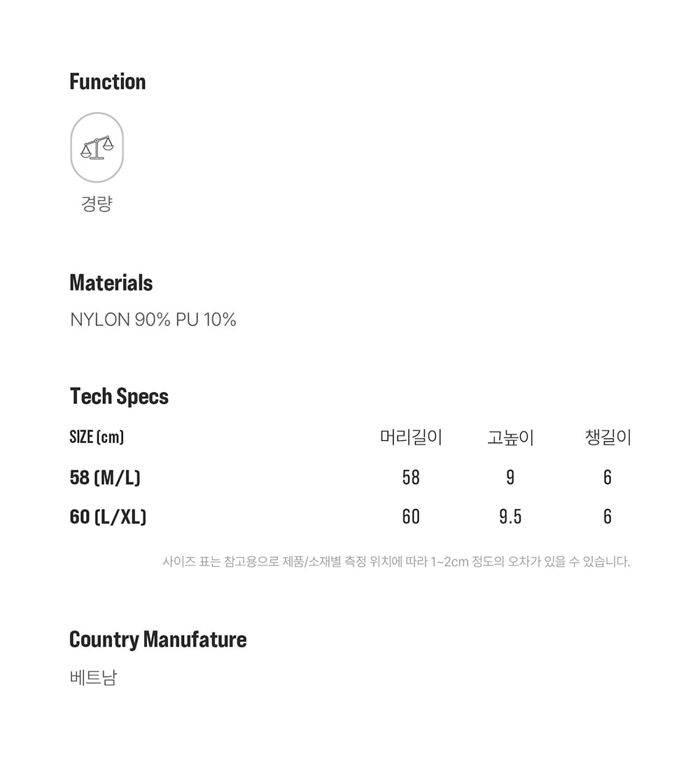Select the 58 (M/L) size row label
Viewport: 700px width, 765px height.
tap(105, 477)
